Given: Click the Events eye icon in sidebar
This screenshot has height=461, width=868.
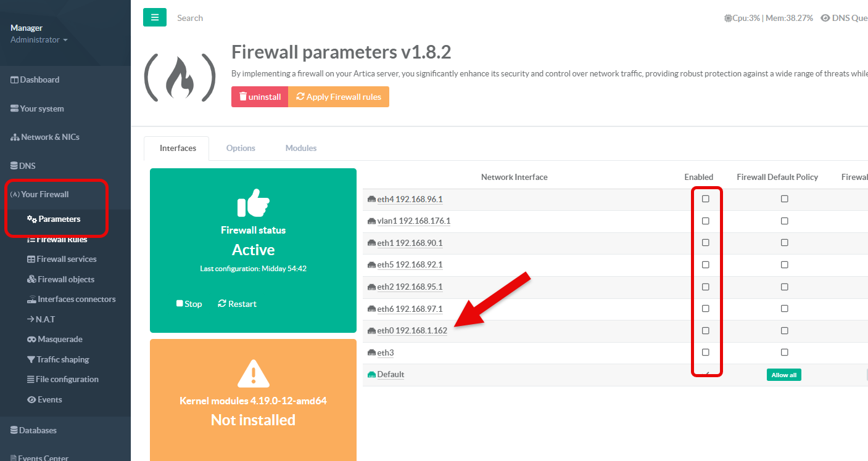Looking at the screenshot, I should (31, 400).
